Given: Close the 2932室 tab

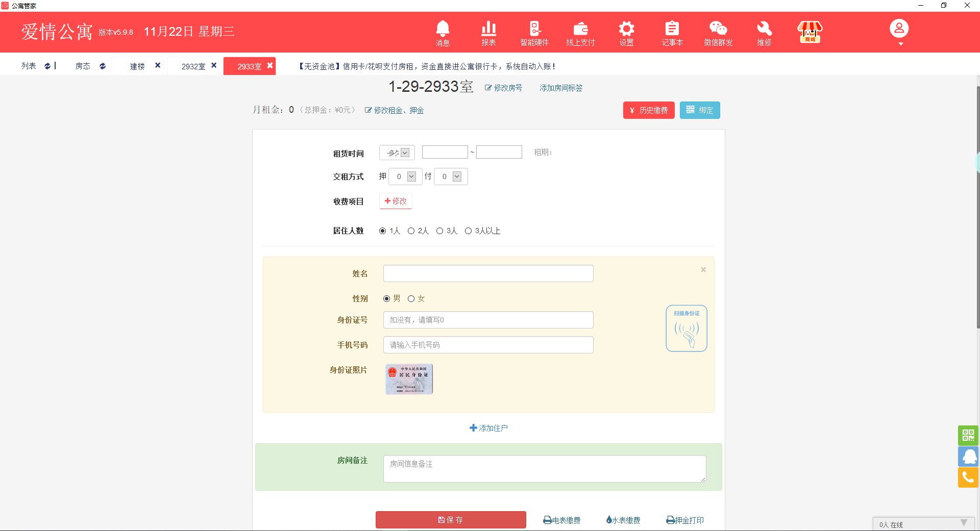Looking at the screenshot, I should 214,65.
